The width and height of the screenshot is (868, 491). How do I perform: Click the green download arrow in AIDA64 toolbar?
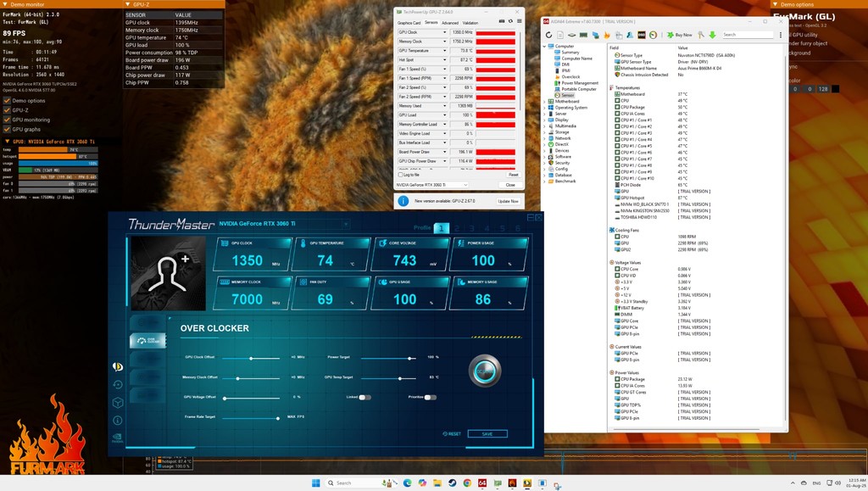[x=712, y=35]
